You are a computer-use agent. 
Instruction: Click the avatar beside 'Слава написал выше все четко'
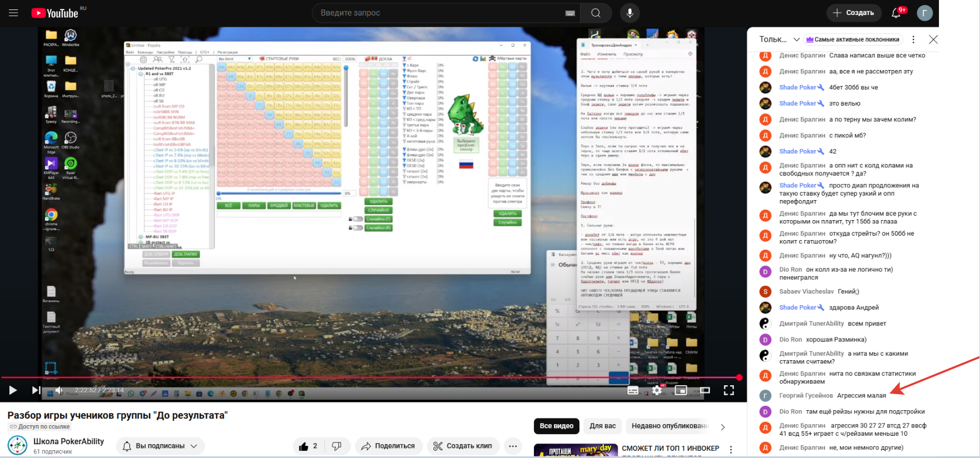coord(766,56)
